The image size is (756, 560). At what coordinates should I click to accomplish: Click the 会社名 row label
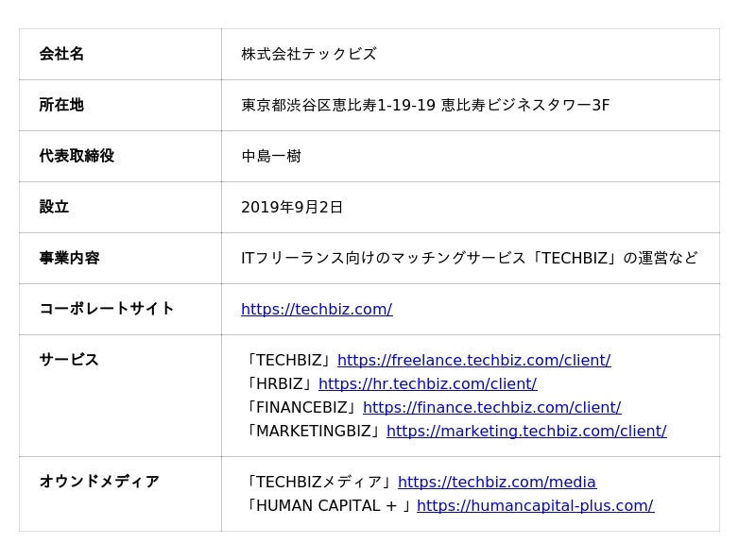(61, 54)
